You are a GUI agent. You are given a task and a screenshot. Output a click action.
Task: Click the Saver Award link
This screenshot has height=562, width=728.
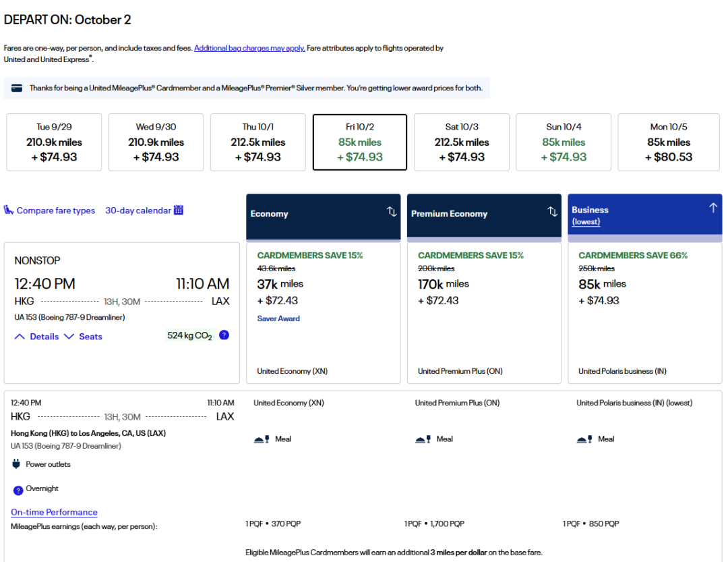coord(278,318)
